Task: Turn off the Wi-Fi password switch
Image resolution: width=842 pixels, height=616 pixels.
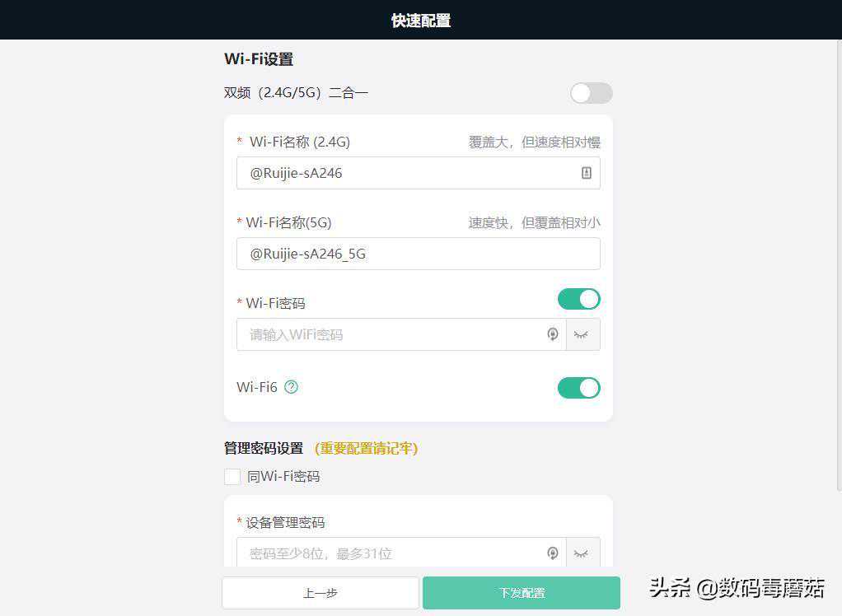Action: 579,299
